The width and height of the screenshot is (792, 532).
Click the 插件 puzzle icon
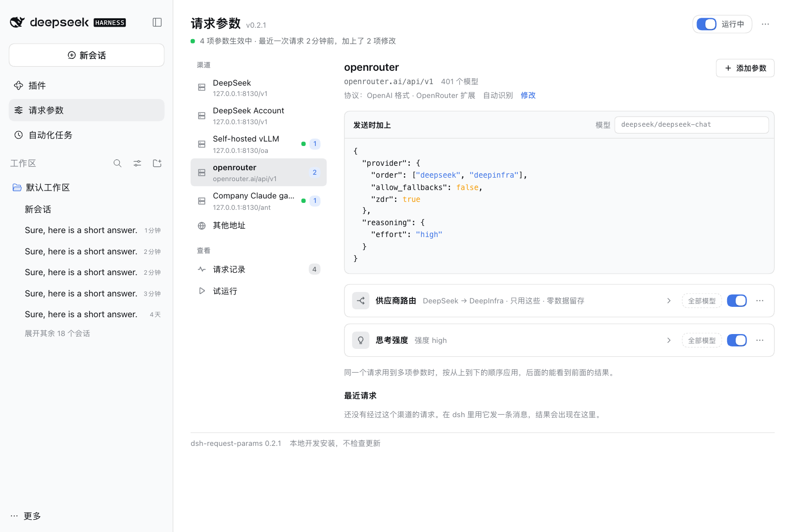click(18, 85)
